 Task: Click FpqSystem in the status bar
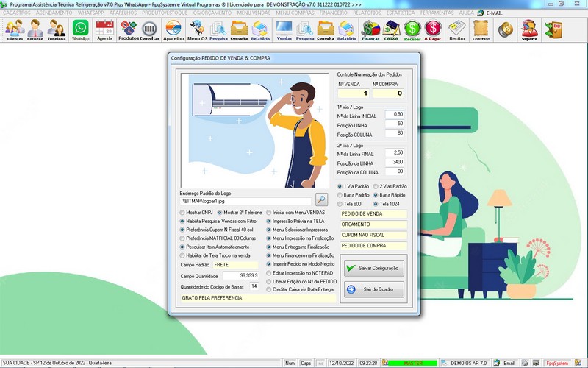pyautogui.click(x=557, y=363)
